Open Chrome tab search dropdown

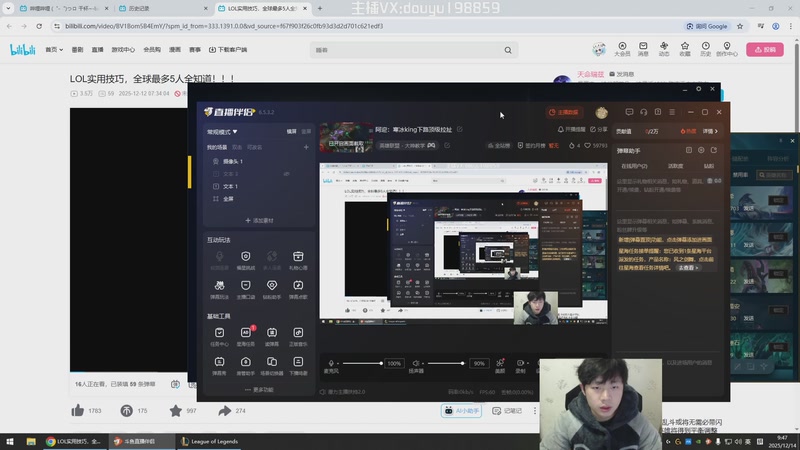(8, 8)
